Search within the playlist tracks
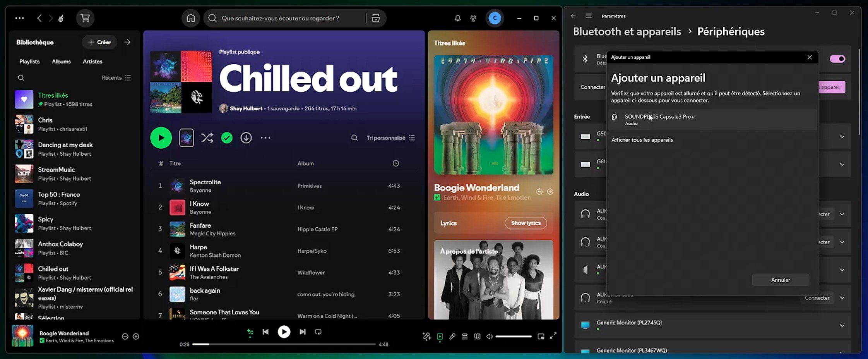 (354, 137)
